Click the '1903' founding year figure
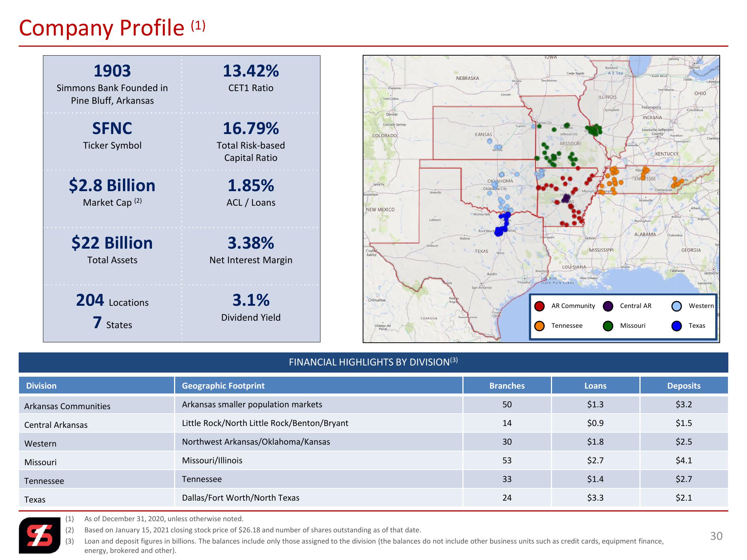This screenshot has height=560, width=747. coord(112,71)
